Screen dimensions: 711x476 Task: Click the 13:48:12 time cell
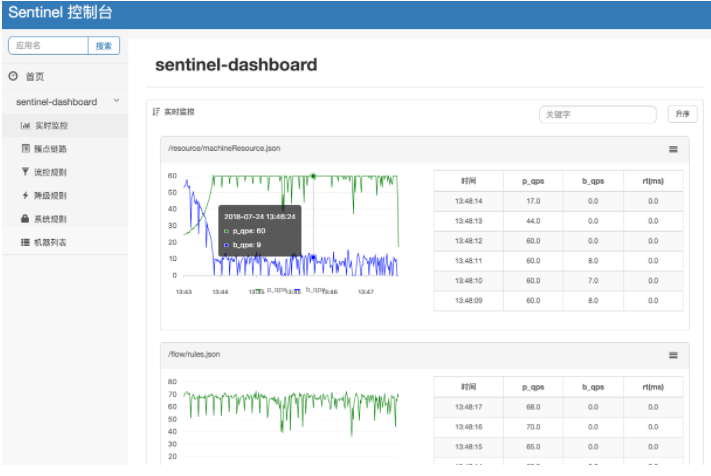click(468, 241)
